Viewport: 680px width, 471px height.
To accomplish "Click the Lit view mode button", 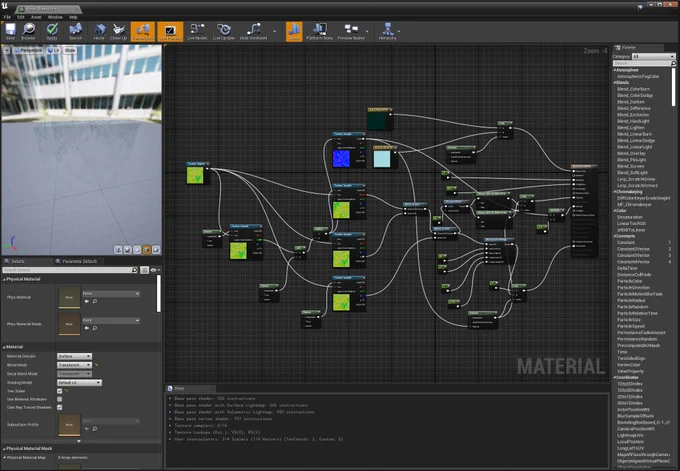I will 54,50.
